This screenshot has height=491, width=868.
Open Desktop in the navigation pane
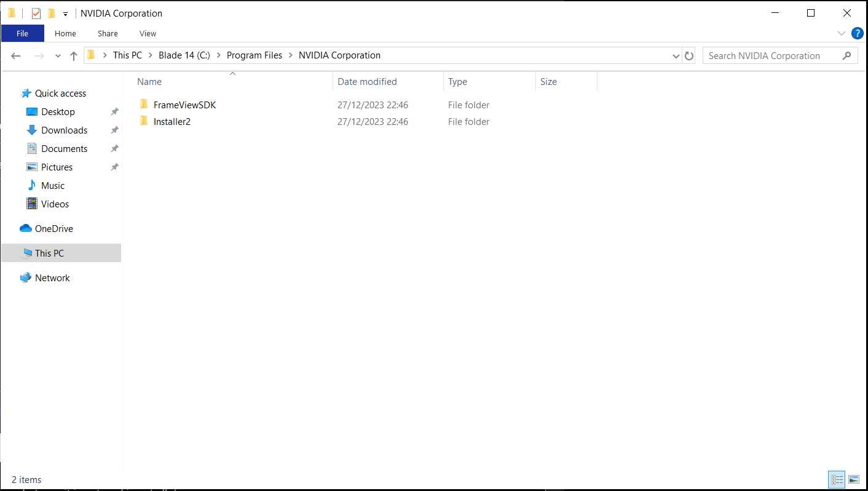click(58, 112)
